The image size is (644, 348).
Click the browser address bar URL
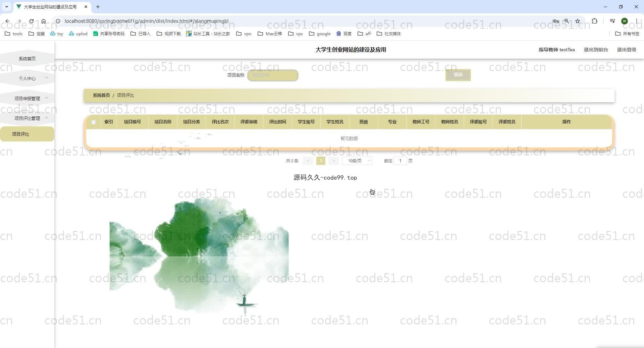coord(146,21)
